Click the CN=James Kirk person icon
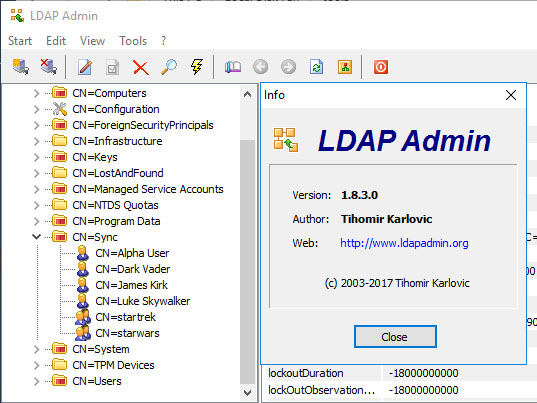Image resolution: width=537 pixels, height=403 pixels. pos(83,285)
